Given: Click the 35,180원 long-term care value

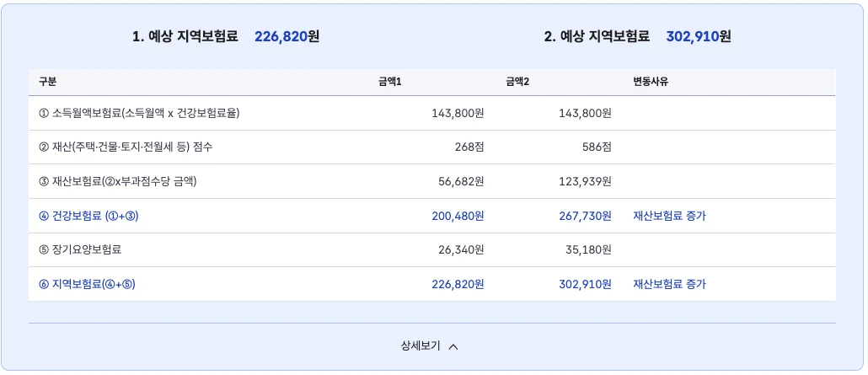Looking at the screenshot, I should tap(588, 249).
